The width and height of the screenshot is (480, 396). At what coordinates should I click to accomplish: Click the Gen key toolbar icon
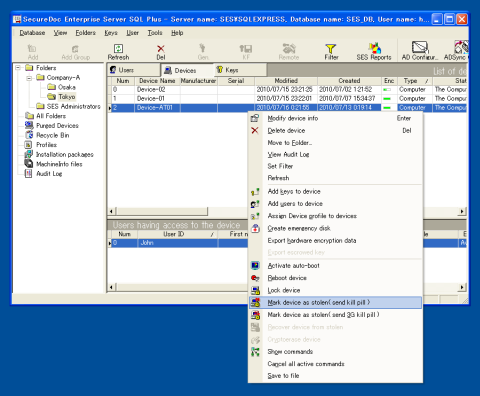[202, 48]
